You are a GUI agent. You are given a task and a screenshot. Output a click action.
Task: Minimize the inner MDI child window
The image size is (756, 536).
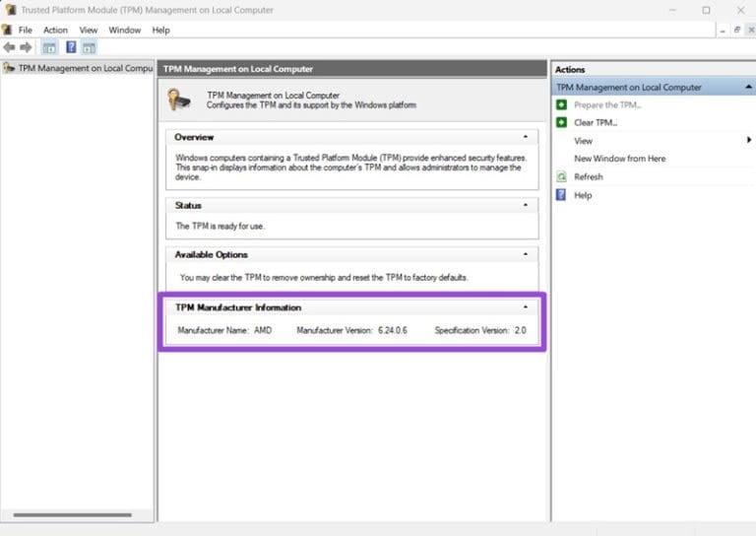click(x=723, y=31)
